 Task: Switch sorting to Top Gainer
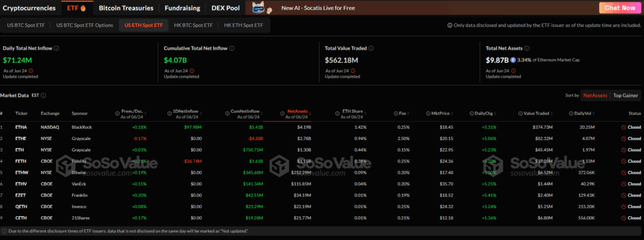[626, 95]
